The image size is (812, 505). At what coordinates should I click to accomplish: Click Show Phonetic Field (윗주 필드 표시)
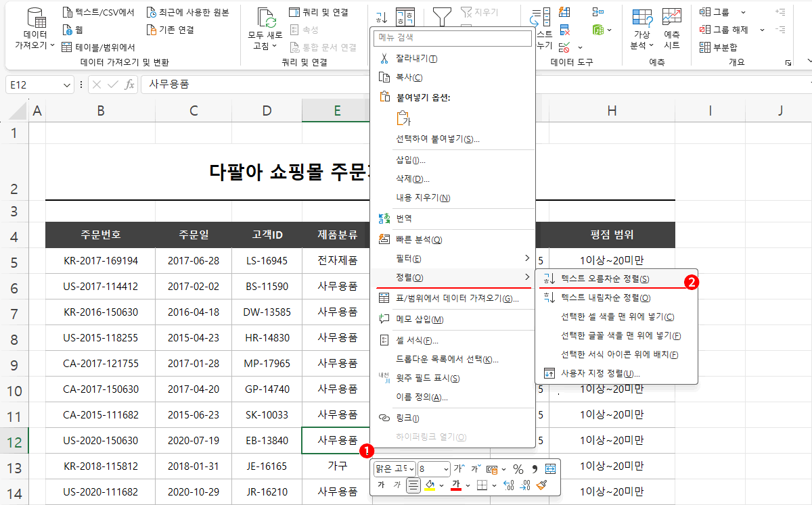pos(454,378)
